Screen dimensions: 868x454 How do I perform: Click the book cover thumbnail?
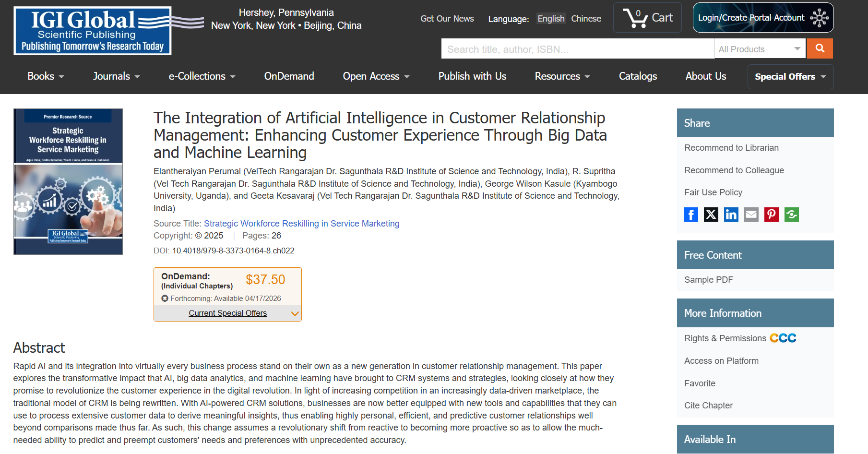(68, 181)
